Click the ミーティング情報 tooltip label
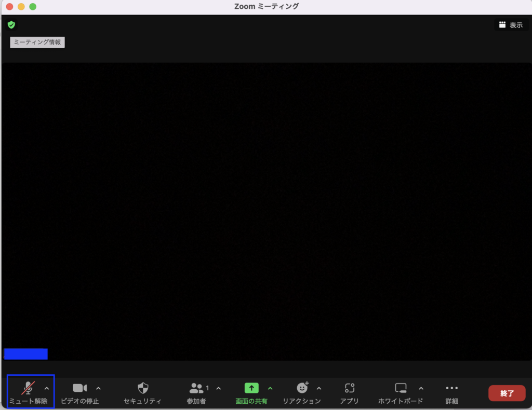This screenshot has width=532, height=410. [37, 43]
